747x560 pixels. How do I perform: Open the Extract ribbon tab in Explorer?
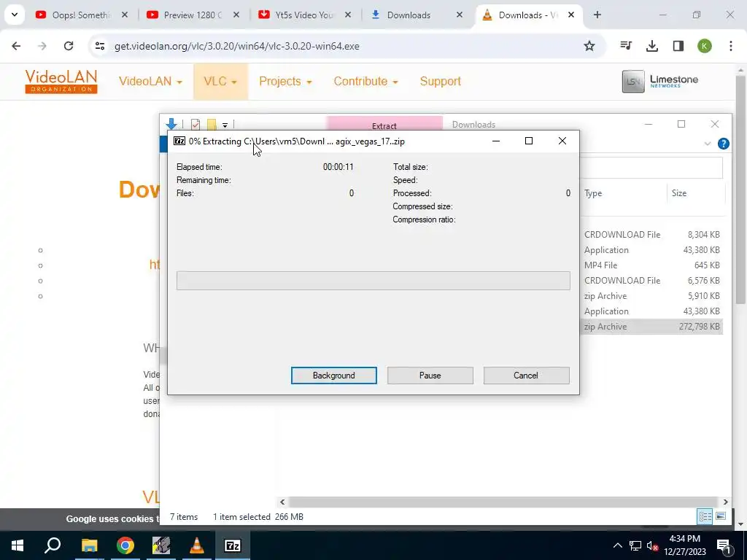(x=384, y=125)
